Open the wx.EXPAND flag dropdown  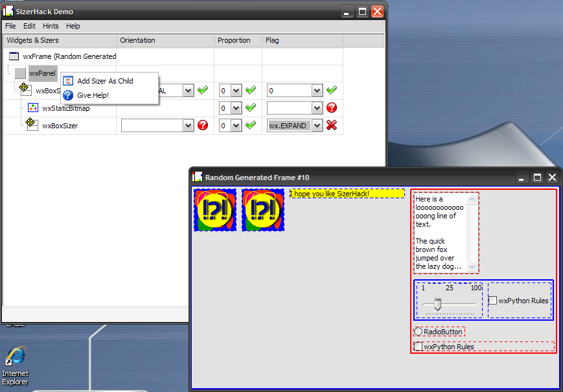point(317,126)
